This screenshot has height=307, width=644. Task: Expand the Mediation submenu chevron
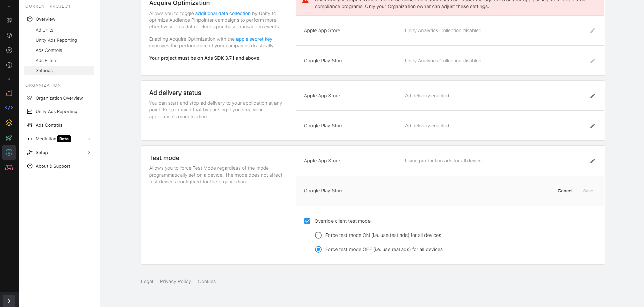(x=89, y=139)
